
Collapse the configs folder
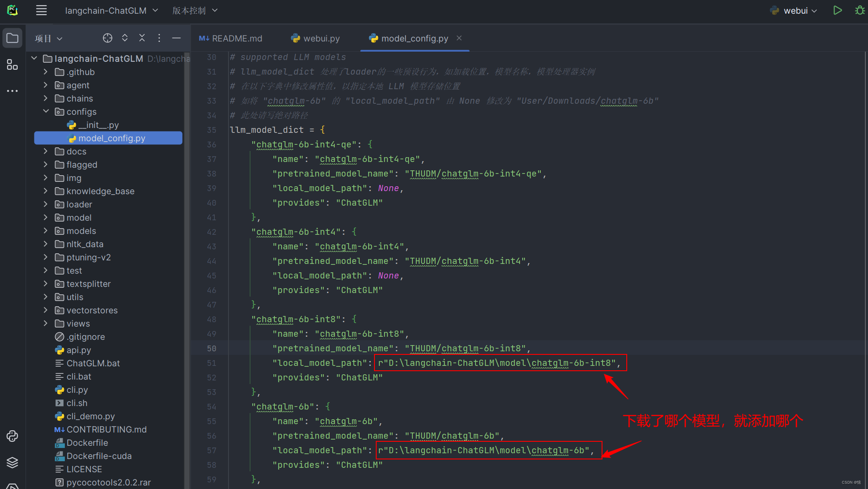45,111
